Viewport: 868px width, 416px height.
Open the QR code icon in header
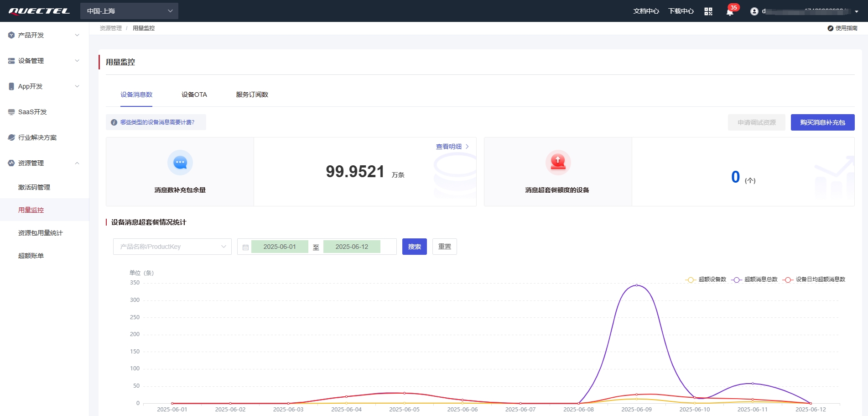[708, 11]
